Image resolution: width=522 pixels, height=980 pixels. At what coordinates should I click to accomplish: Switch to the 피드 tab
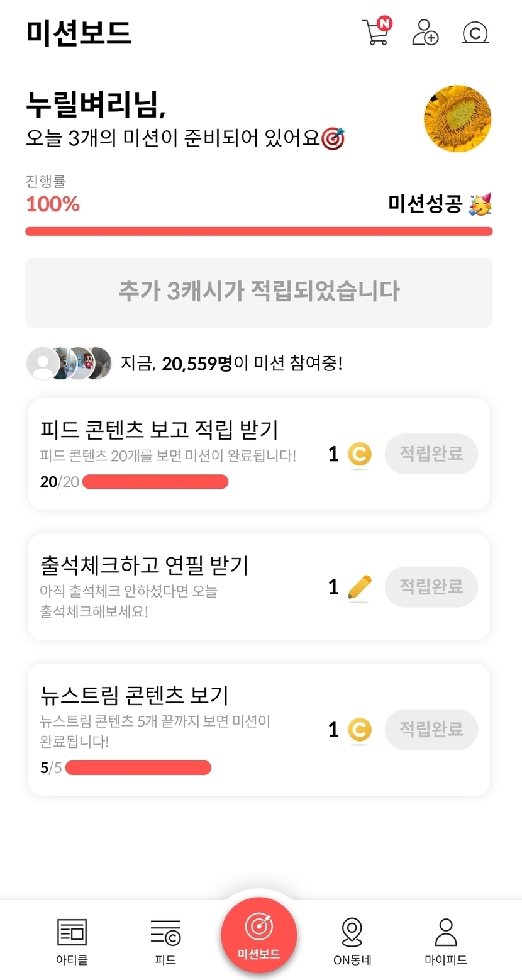tap(165, 941)
